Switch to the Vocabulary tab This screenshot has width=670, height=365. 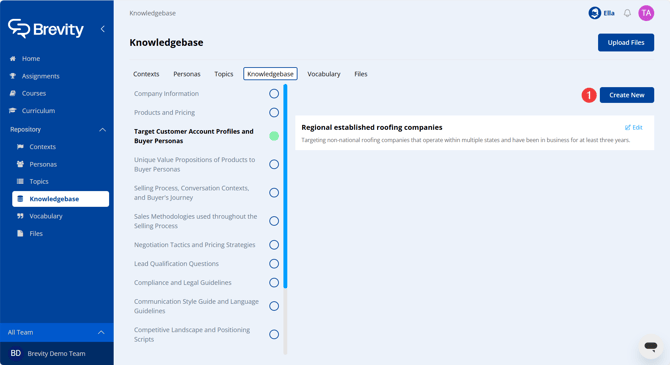324,74
